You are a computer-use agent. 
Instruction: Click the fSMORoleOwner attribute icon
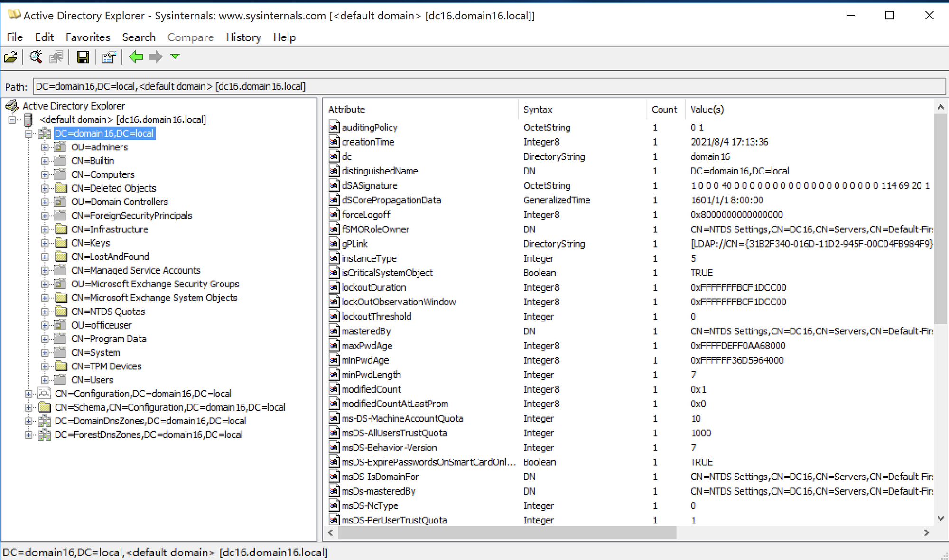(335, 229)
